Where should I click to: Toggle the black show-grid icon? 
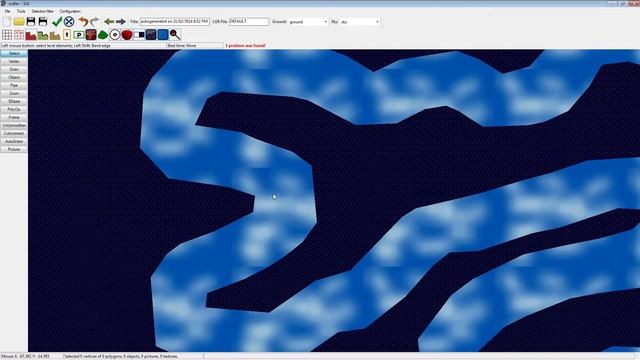click(x=7, y=35)
